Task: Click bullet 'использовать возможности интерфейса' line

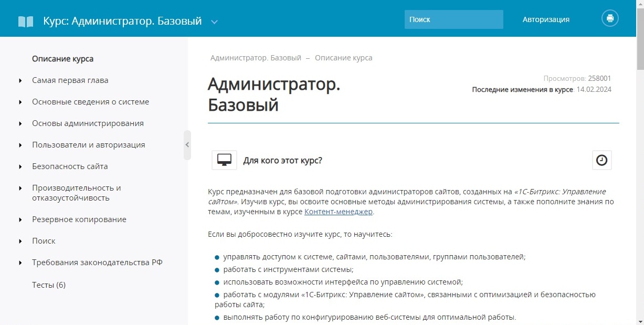Action: click(x=343, y=282)
